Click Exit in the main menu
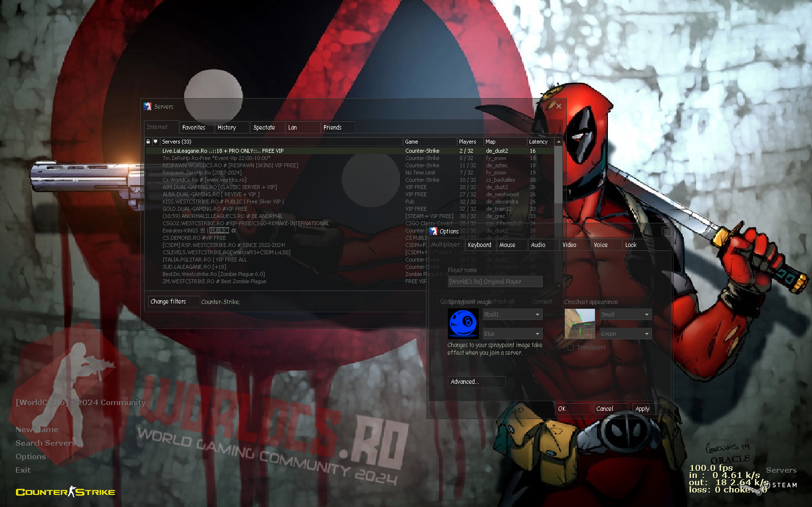Viewport: 812px width, 507px height. tap(23, 470)
